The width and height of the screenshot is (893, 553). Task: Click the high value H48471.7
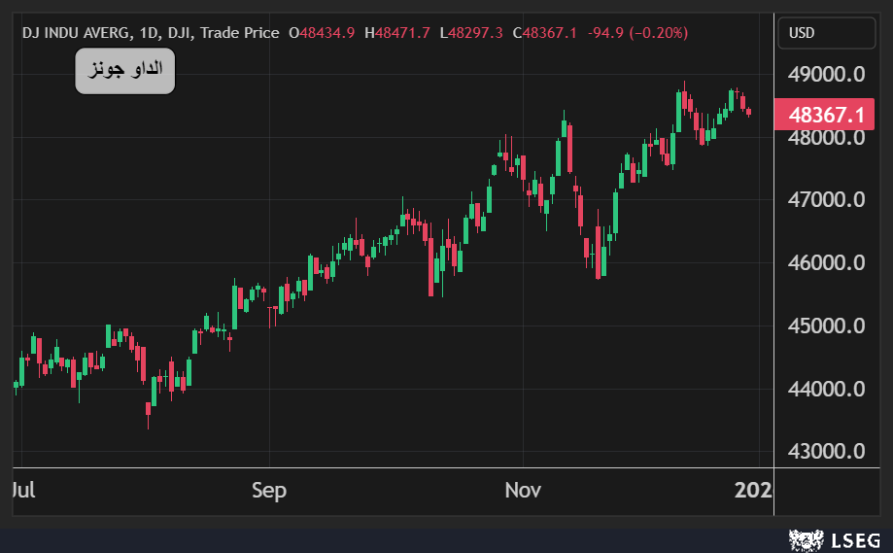tap(397, 33)
